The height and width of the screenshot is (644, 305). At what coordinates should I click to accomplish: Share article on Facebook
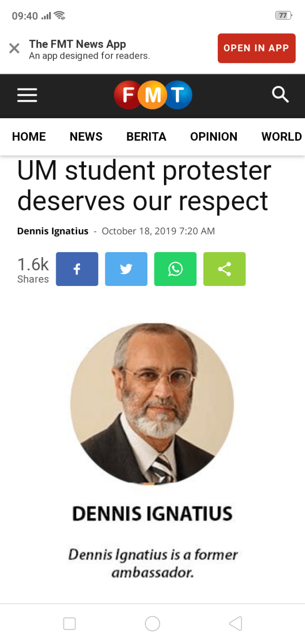(77, 269)
